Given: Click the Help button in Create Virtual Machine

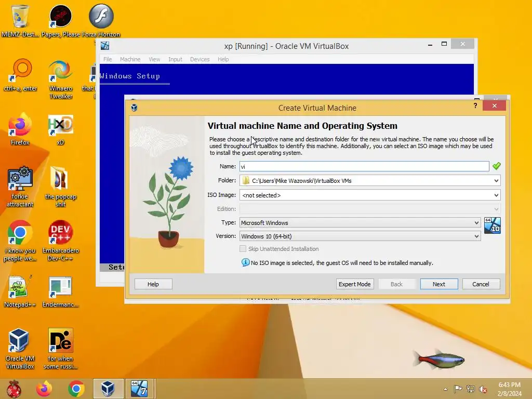Looking at the screenshot, I should coord(153,284).
